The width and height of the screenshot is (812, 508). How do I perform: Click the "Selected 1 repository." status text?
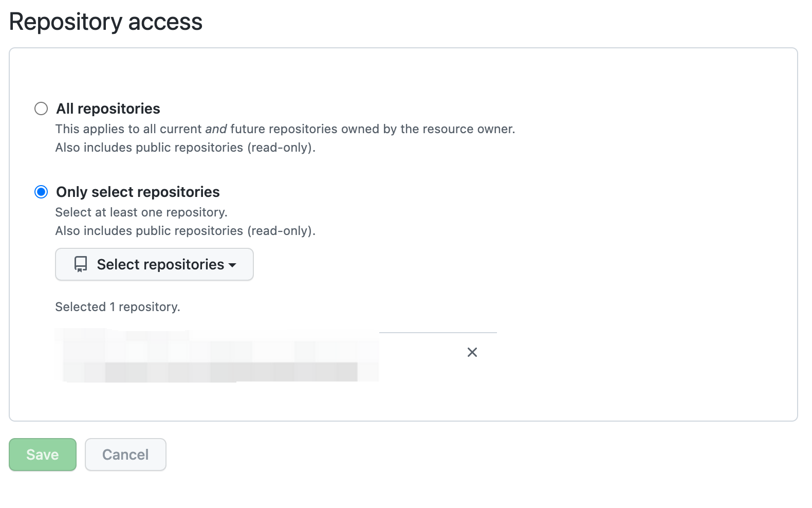pos(118,307)
